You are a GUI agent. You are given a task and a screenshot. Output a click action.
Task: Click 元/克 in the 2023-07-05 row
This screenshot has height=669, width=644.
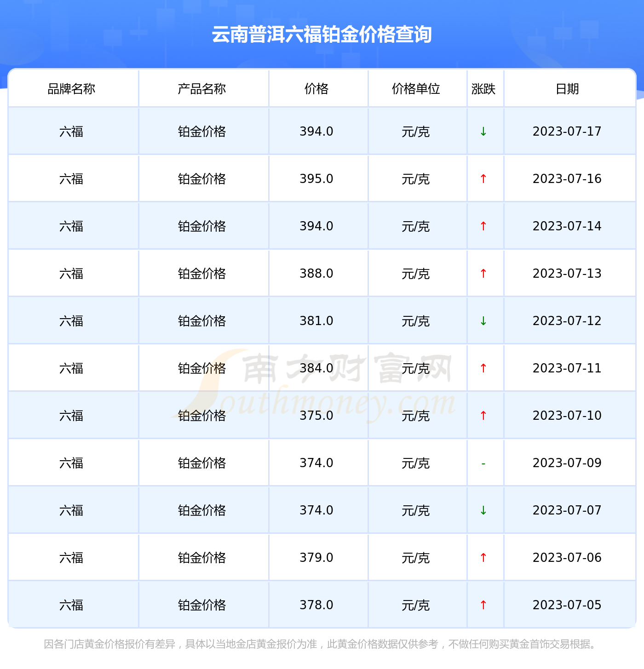click(416, 606)
